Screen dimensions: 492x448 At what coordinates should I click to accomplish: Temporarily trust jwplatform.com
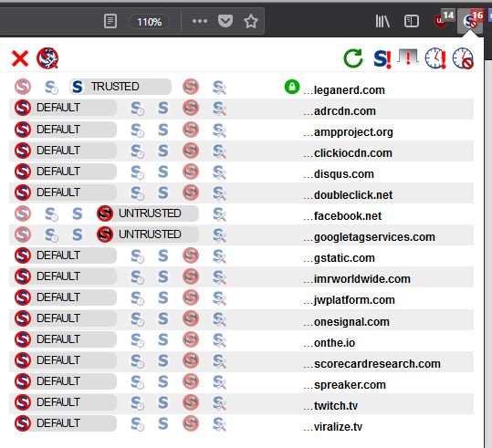[x=138, y=298]
